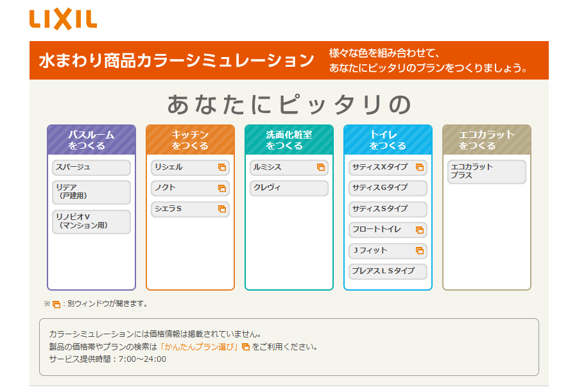Open the ルミシス washroom simulation

tap(289, 167)
